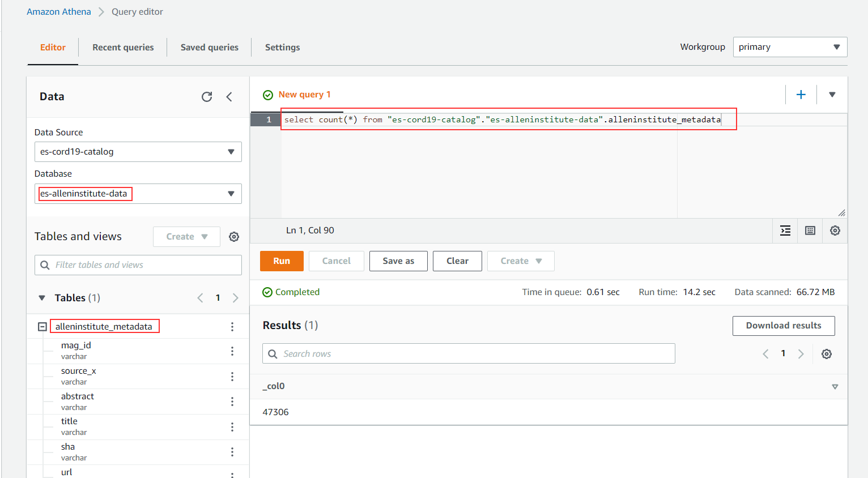Open the query tabs dropdown arrow
This screenshot has width=868, height=478.
[x=832, y=95]
